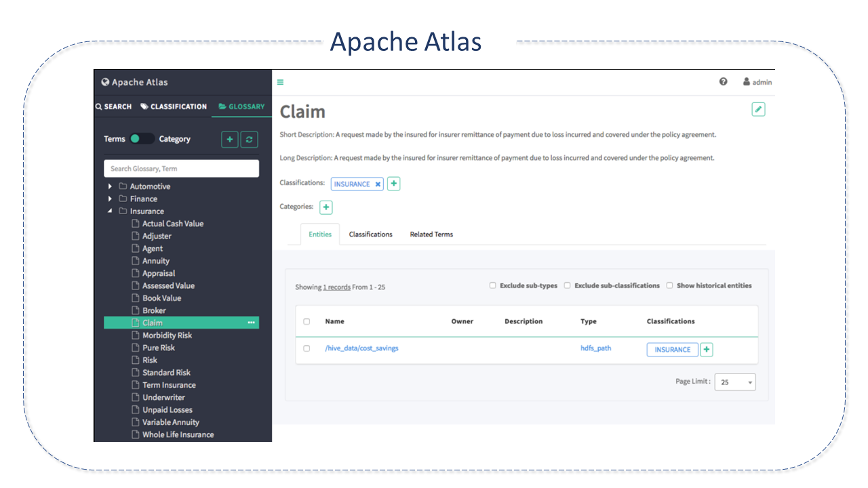The image size is (868, 488).
Task: Open the Page Limit dropdown
Action: [x=735, y=382]
